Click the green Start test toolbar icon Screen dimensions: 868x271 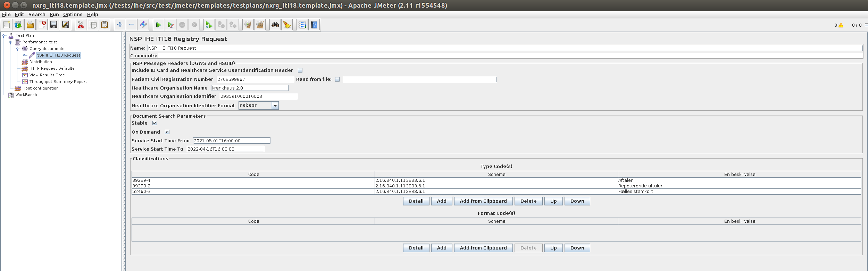158,25
